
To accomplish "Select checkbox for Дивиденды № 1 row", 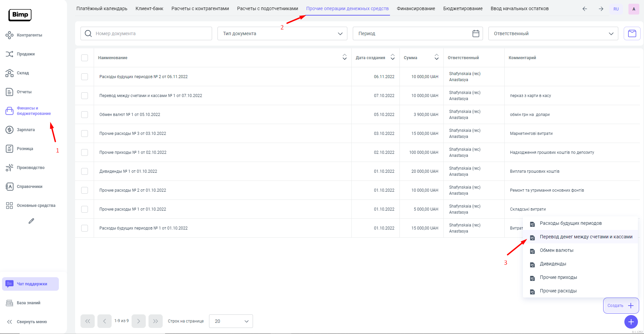I will [x=85, y=171].
